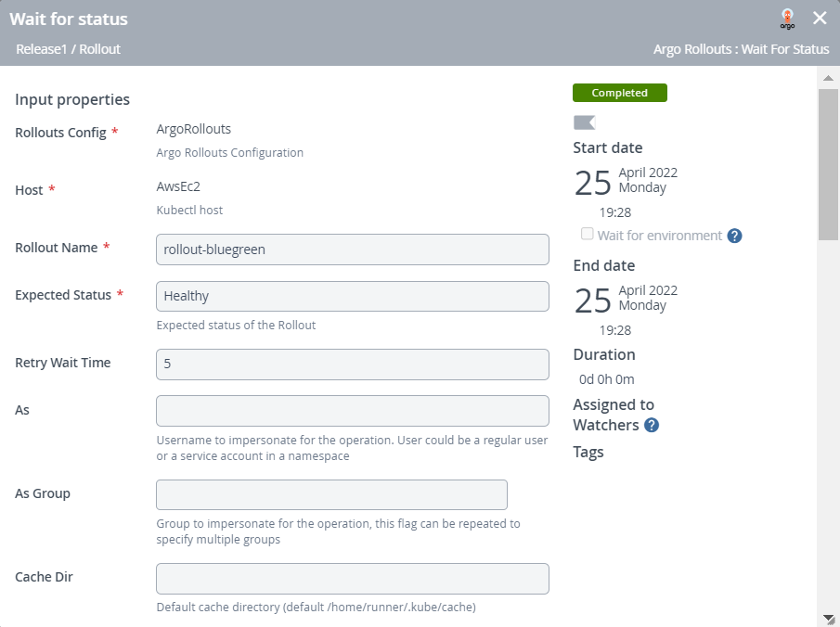This screenshot has width=840, height=627.
Task: Click the Assigned to section
Action: [614, 404]
